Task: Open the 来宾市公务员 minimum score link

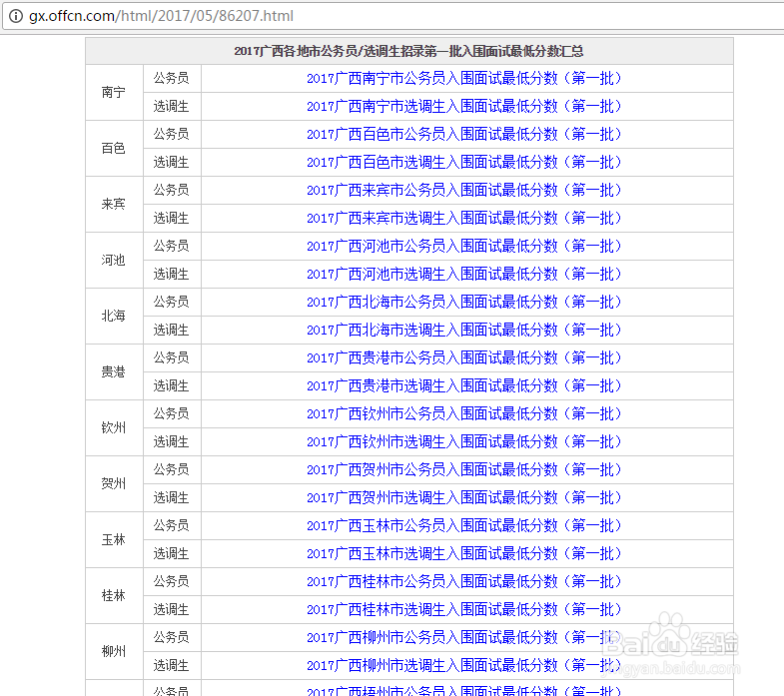Action: click(x=464, y=191)
